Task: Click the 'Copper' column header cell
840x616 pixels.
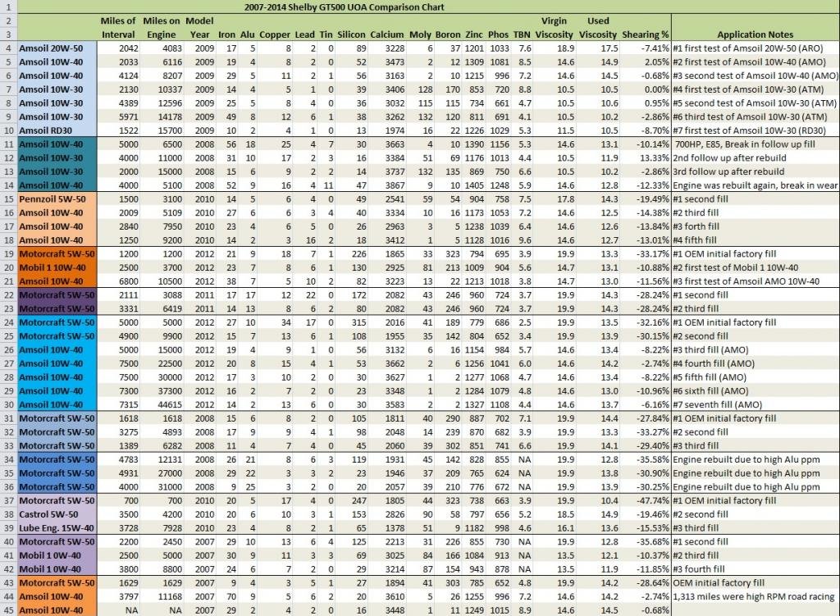Action: pyautogui.click(x=275, y=34)
